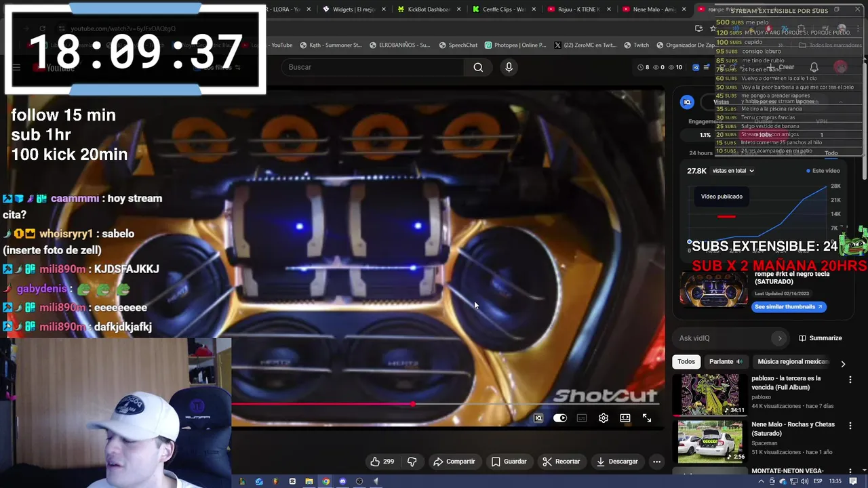The image size is (868, 488).
Task: Show hidden tray icons chevron
Action: coord(762,482)
